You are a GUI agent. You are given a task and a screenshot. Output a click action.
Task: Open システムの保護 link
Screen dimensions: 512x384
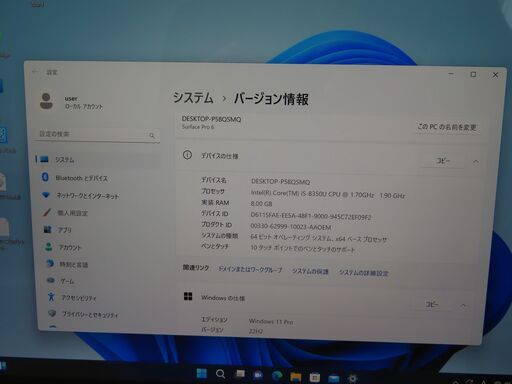click(310, 271)
